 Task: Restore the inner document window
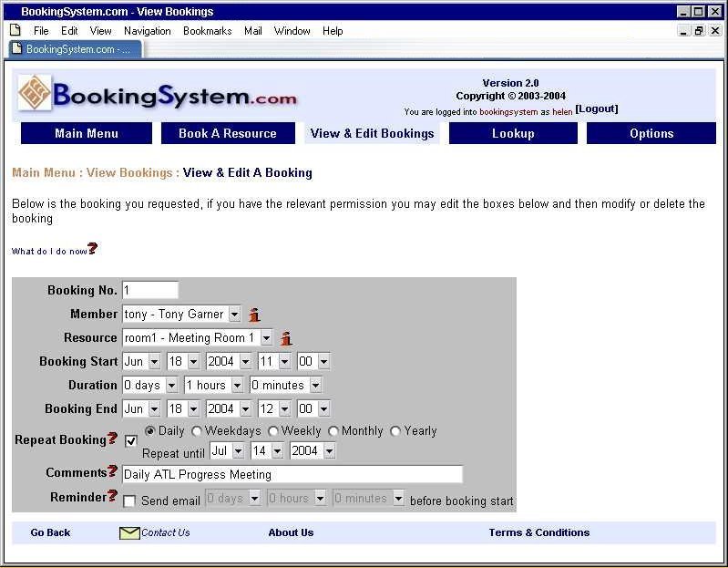pyautogui.click(x=699, y=31)
